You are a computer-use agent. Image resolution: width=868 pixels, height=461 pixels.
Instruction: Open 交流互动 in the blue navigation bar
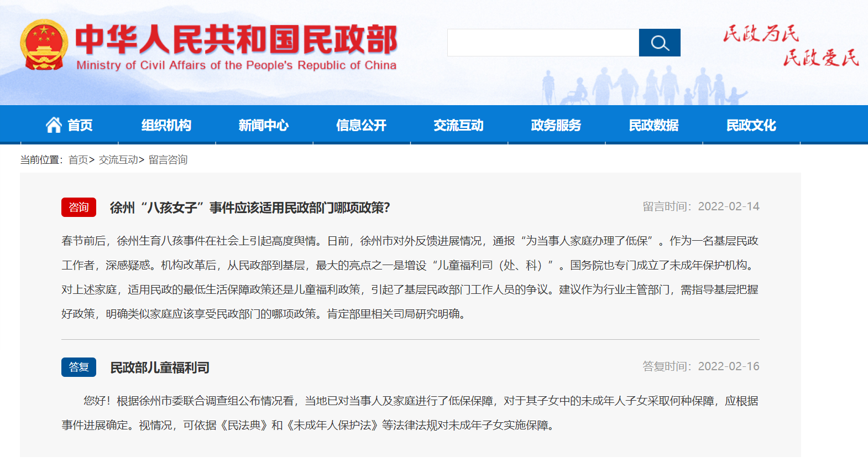coord(458,125)
